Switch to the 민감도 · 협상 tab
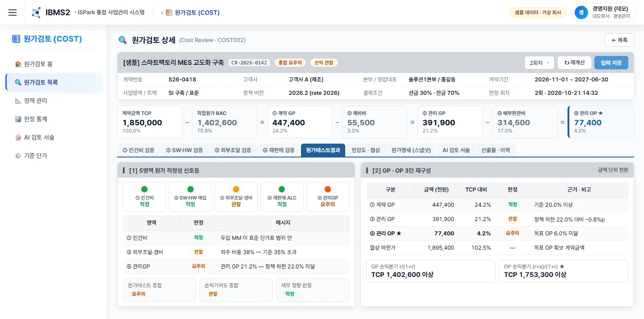644x319 pixels. click(x=366, y=150)
